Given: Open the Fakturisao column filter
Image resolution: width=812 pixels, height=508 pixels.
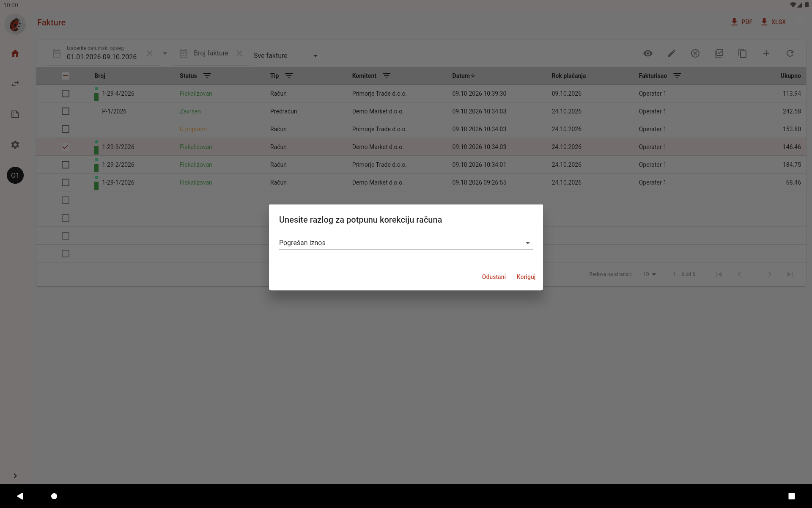Looking at the screenshot, I should (677, 76).
